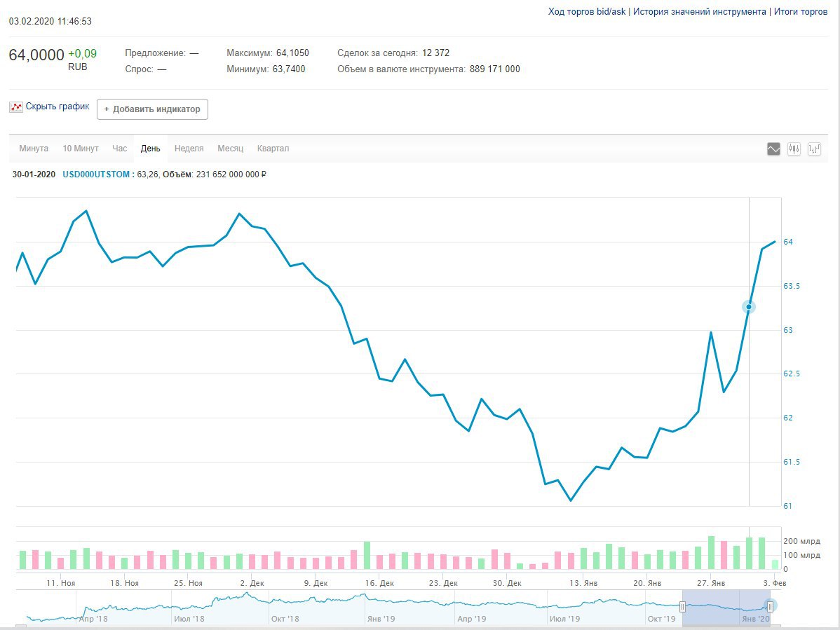This screenshot has width=840, height=630.
Task: Switch to the Час interval
Action: [120, 149]
